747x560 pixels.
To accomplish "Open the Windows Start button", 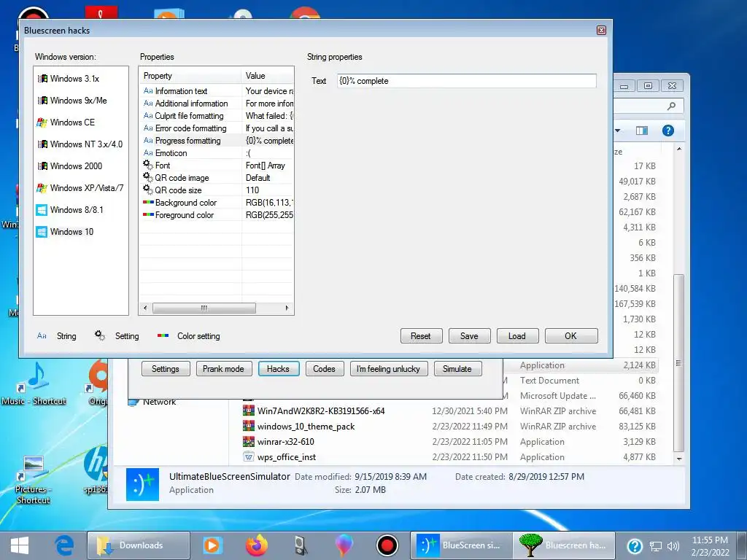I will tap(20, 545).
